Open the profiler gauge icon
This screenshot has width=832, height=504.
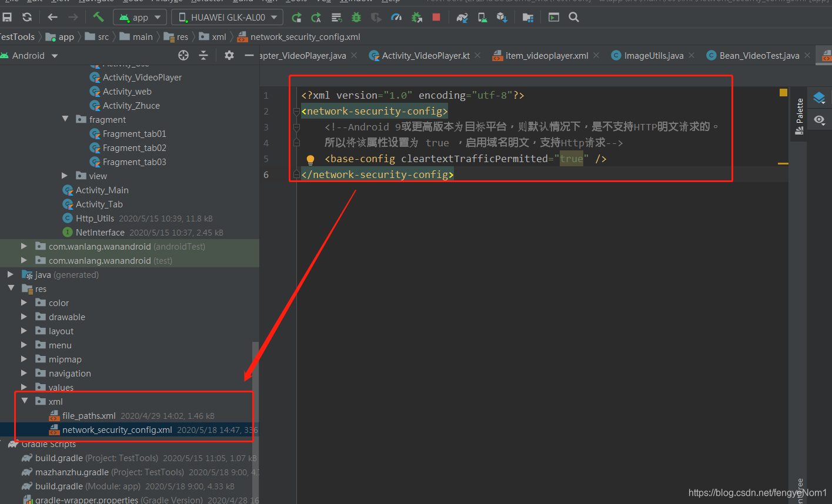coord(396,17)
